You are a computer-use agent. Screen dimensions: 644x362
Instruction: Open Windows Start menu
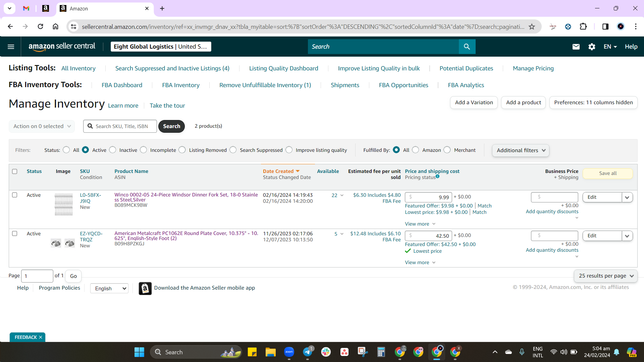click(139, 352)
